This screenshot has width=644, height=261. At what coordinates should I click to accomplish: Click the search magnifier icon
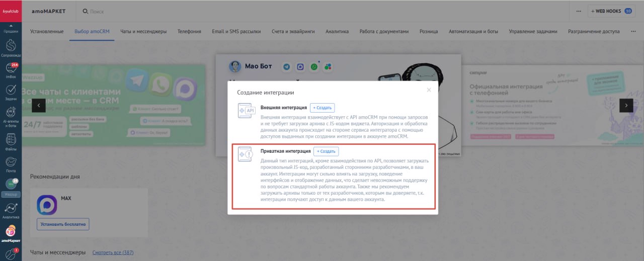85,11
